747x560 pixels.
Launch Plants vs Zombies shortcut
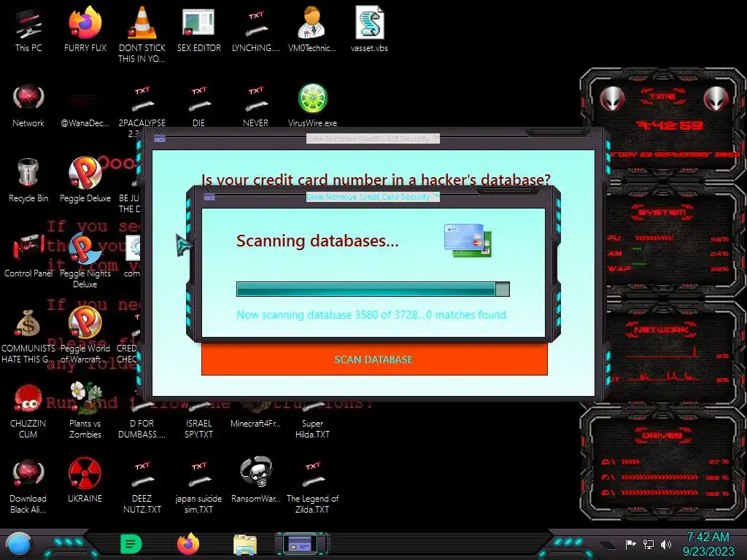pos(85,411)
